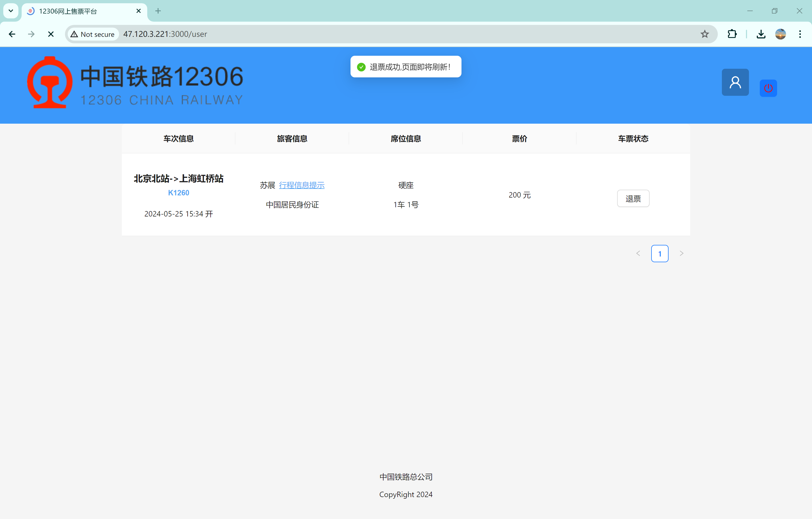Open the browser downloads panel

pos(761,34)
